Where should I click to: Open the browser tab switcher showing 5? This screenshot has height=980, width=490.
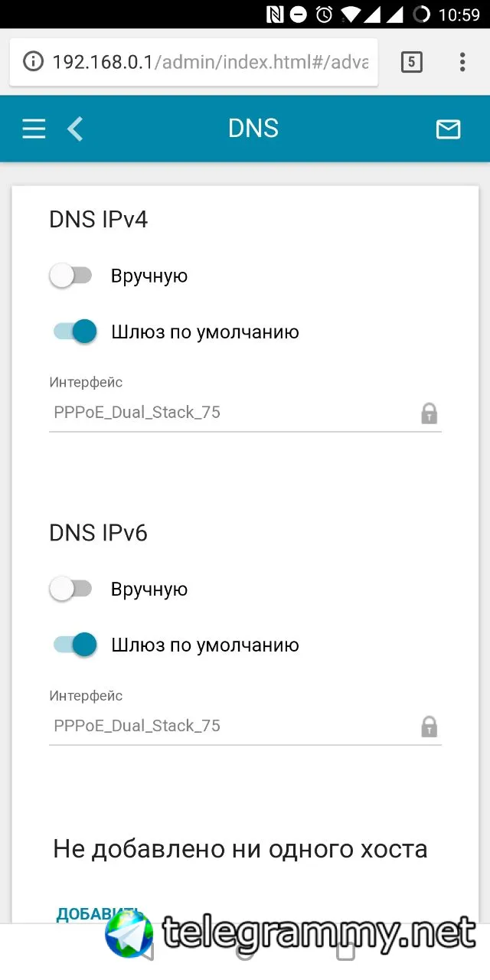(411, 62)
